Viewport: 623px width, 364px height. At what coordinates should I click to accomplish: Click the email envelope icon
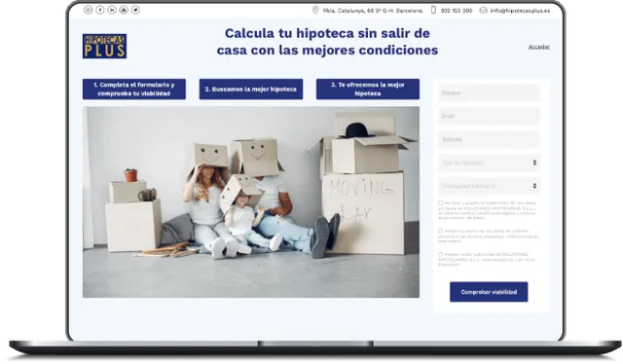pyautogui.click(x=483, y=11)
